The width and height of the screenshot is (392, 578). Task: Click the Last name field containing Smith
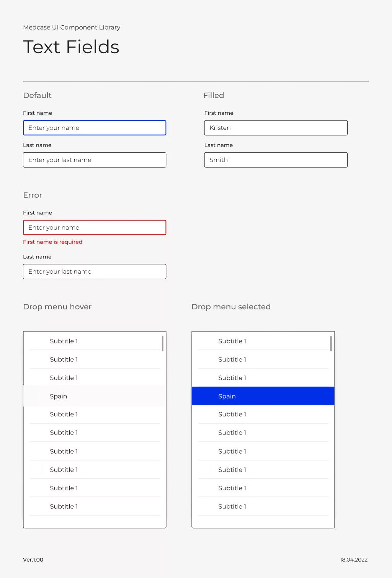tap(276, 160)
